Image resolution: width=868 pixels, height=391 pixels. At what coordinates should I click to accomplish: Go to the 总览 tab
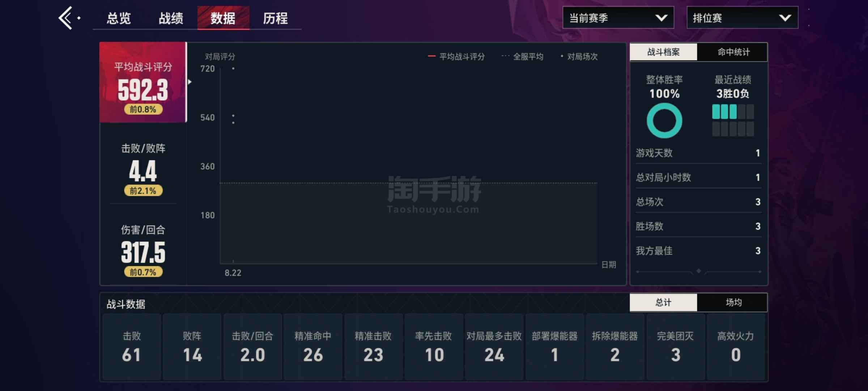pyautogui.click(x=119, y=18)
